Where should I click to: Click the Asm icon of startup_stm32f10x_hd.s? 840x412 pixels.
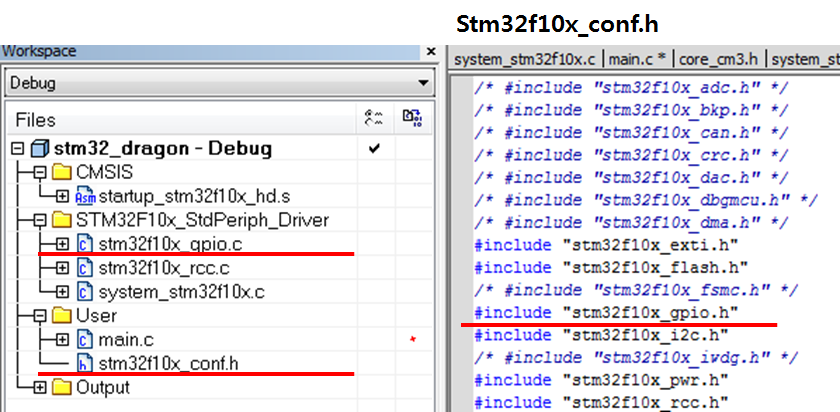pos(85,196)
